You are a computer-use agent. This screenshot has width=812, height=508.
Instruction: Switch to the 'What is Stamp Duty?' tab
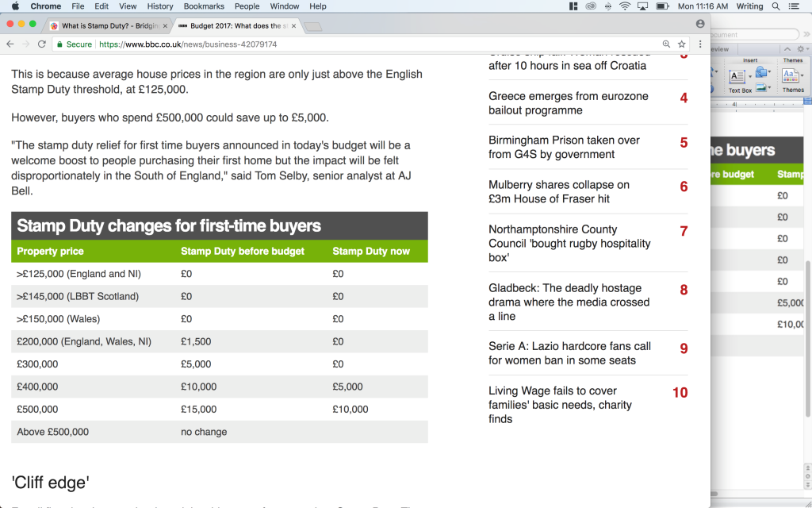coord(107,25)
